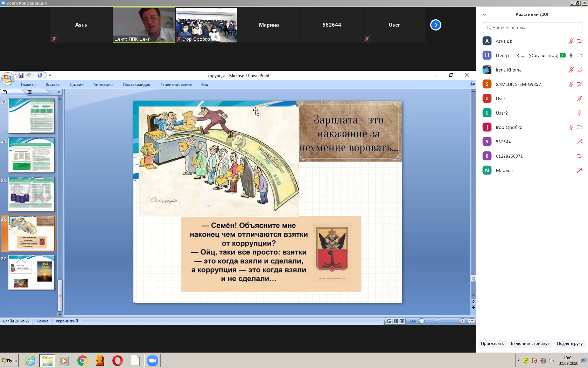Undo the last action in PowerPoint

[28, 75]
